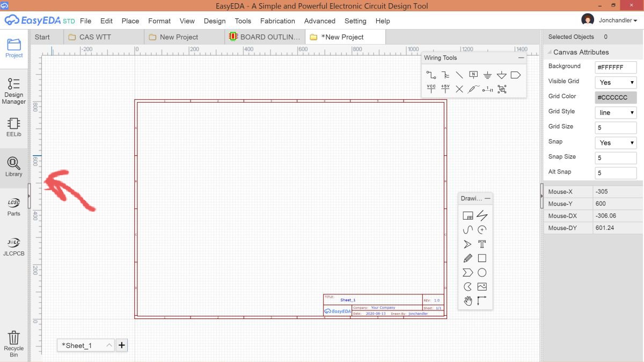Select the Wire tool in Wiring Tools

(431, 75)
